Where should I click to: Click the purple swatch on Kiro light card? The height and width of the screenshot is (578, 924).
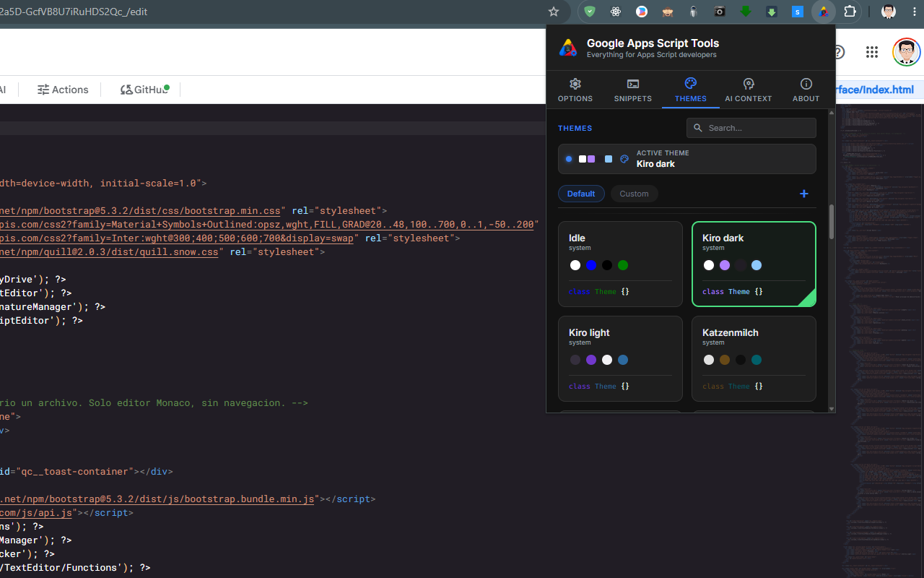[591, 360]
